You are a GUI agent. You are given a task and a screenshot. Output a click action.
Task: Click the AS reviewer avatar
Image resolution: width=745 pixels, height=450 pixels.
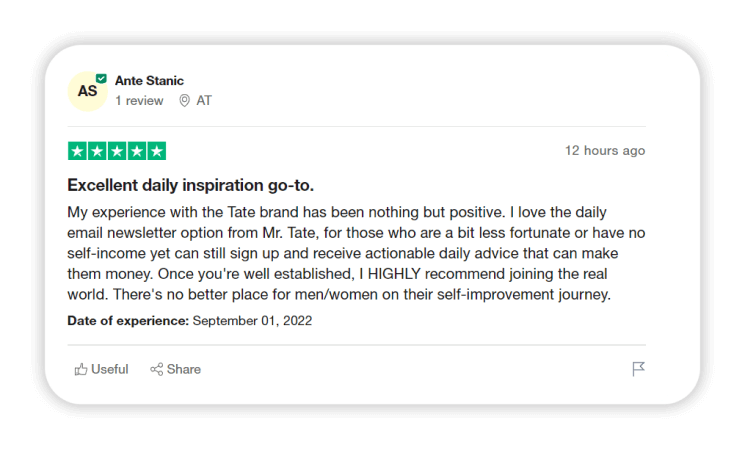[88, 91]
